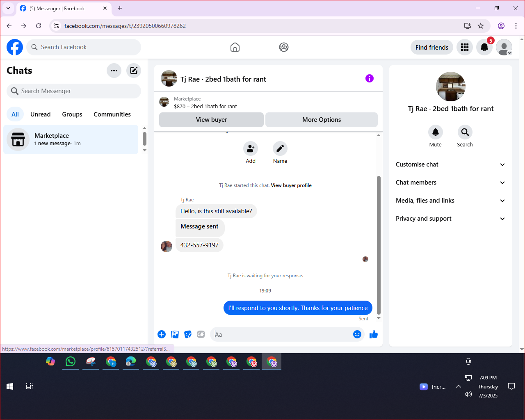Select the All chats tab
The height and width of the screenshot is (420, 525).
coord(15,114)
